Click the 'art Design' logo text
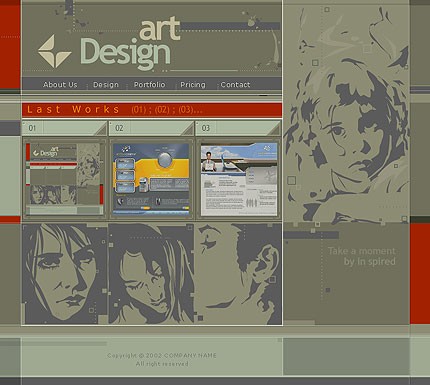Screen dimensions: 430x385 pyautogui.click(x=130, y=43)
